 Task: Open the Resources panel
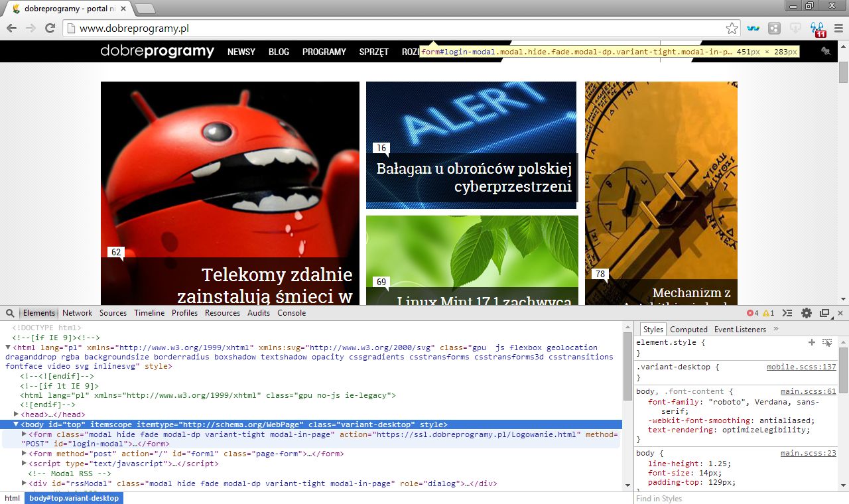pyautogui.click(x=222, y=313)
